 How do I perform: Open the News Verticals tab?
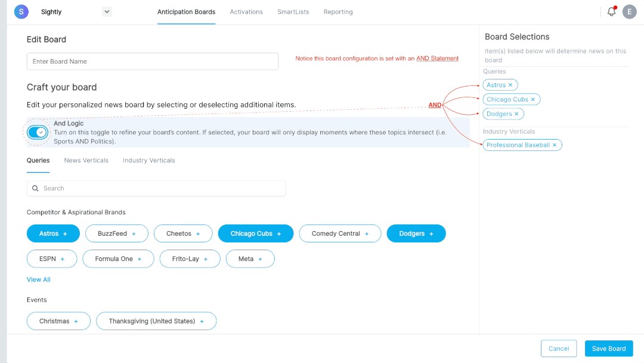[x=86, y=160]
